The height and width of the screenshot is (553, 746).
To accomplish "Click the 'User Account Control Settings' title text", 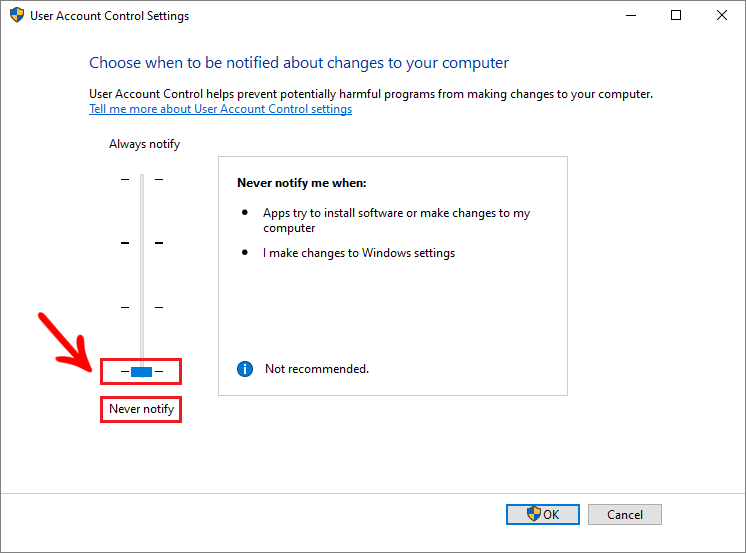I will (x=109, y=16).
